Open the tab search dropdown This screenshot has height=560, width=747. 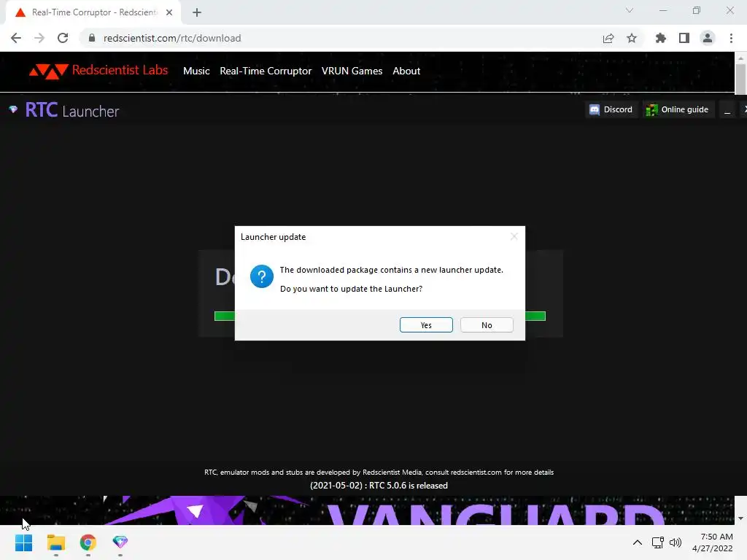point(629,10)
